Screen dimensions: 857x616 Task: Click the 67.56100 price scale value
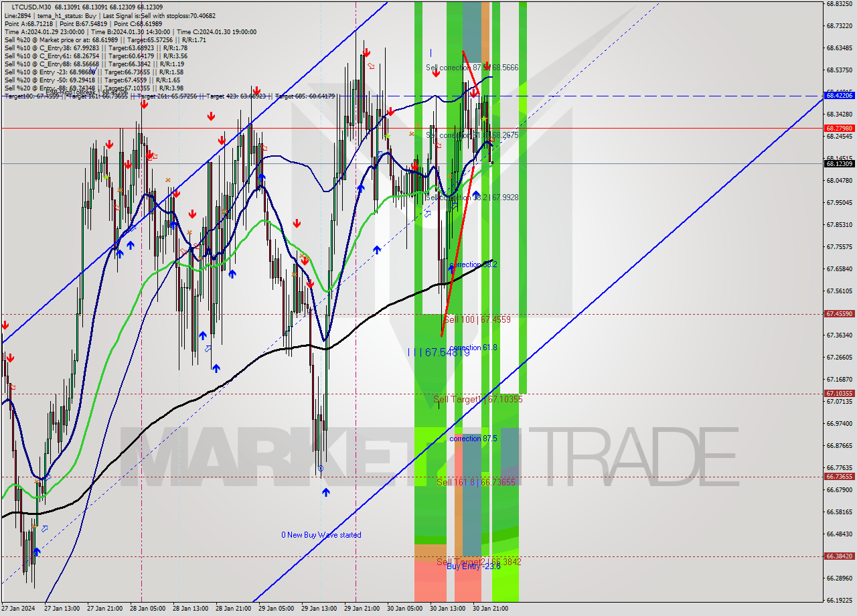coord(839,291)
